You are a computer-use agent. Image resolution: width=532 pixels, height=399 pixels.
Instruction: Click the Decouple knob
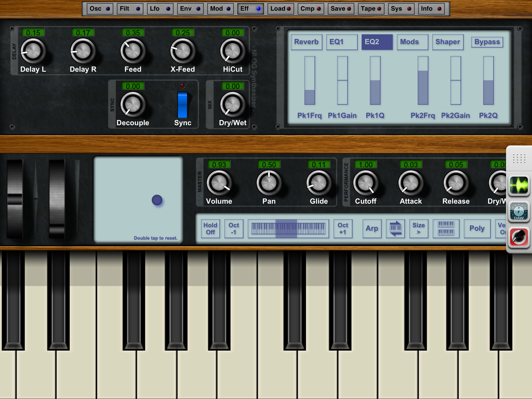click(133, 104)
